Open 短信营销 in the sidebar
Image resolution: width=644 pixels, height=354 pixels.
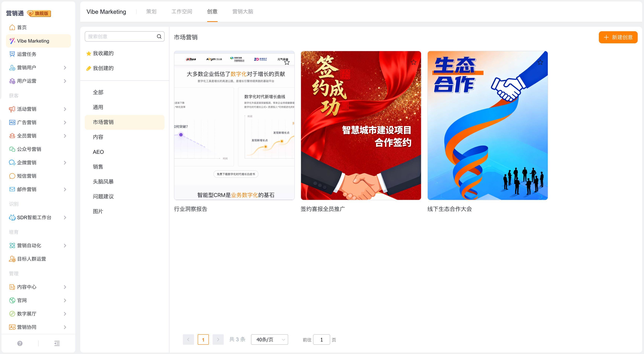pos(27,176)
